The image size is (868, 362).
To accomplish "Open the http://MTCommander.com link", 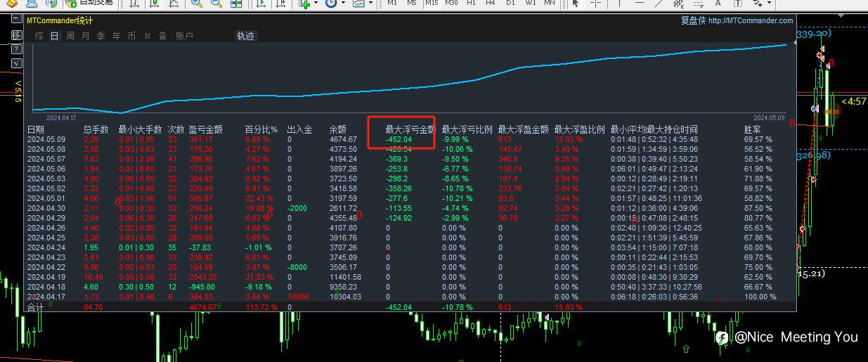I will pos(751,20).
